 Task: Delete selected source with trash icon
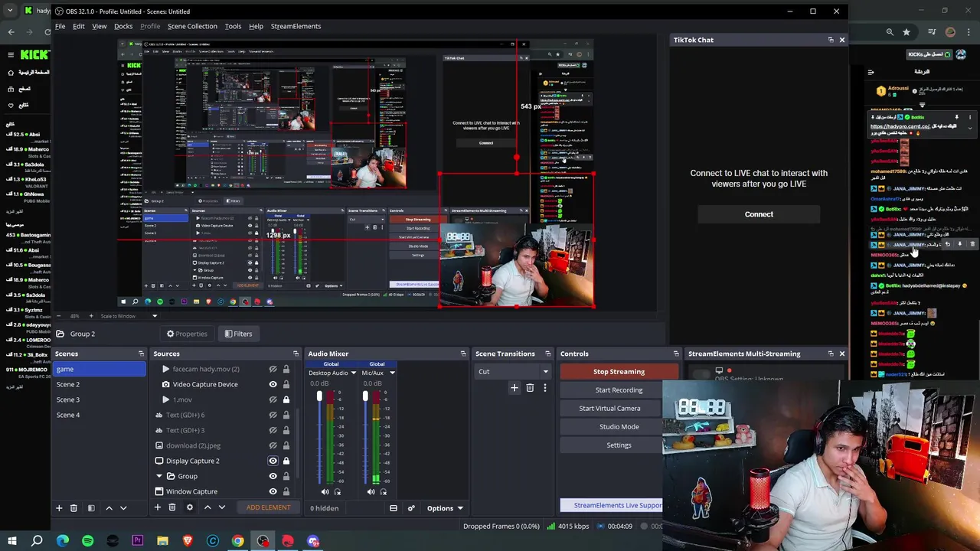[172, 507]
